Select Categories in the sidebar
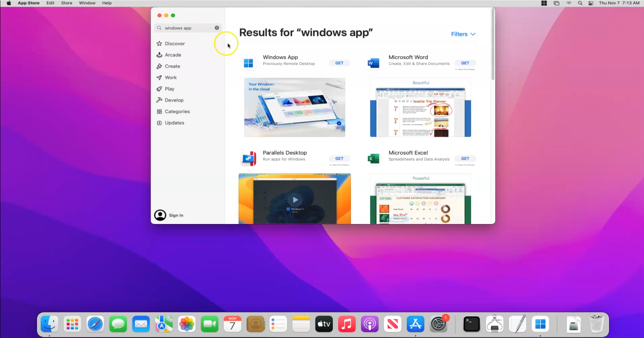 (x=177, y=111)
